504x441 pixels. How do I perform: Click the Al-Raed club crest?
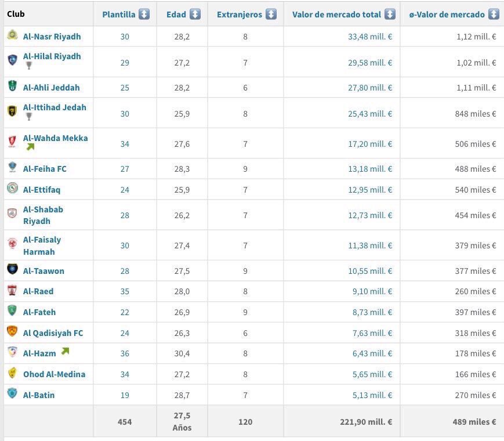coord(12,290)
